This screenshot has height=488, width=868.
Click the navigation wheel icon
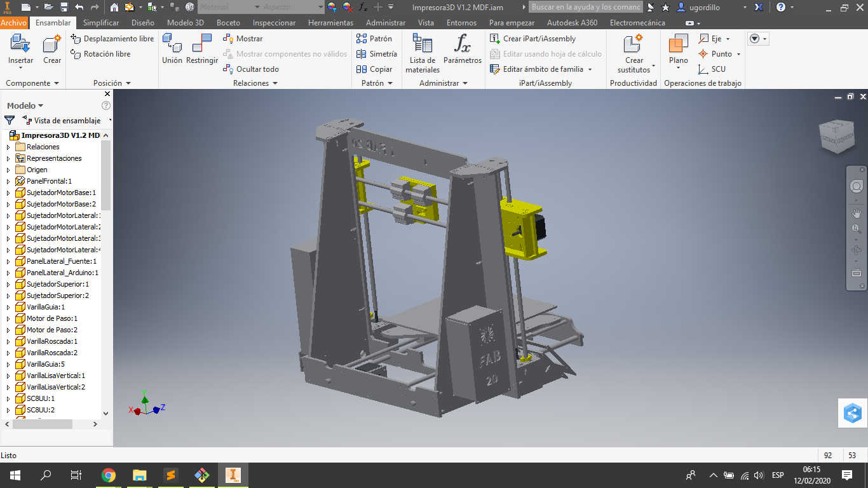click(856, 186)
